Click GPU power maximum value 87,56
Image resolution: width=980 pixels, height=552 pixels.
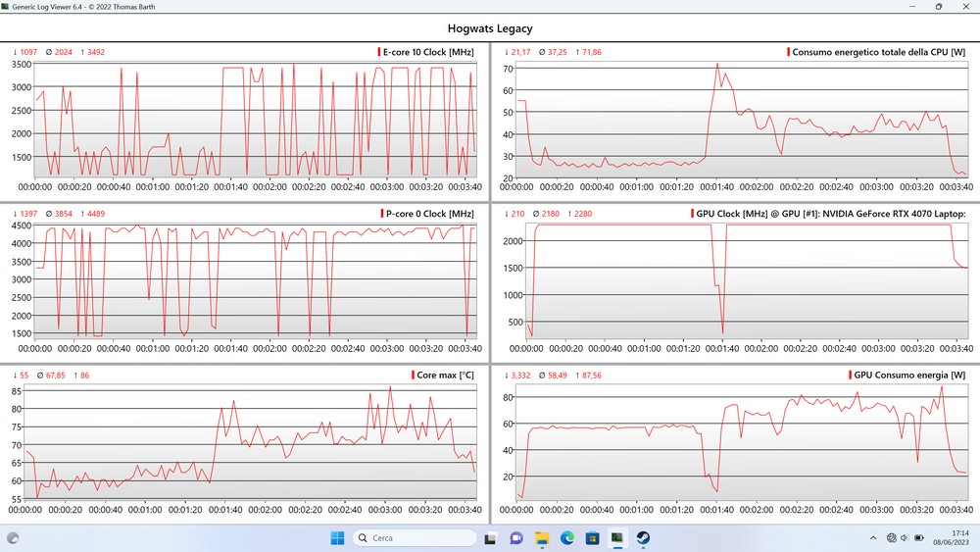[x=592, y=376]
